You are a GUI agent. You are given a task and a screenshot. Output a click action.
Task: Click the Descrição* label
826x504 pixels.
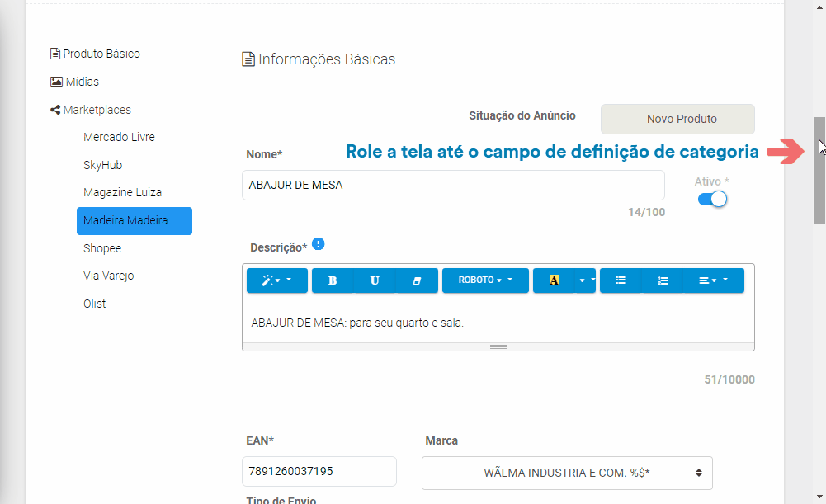(278, 247)
